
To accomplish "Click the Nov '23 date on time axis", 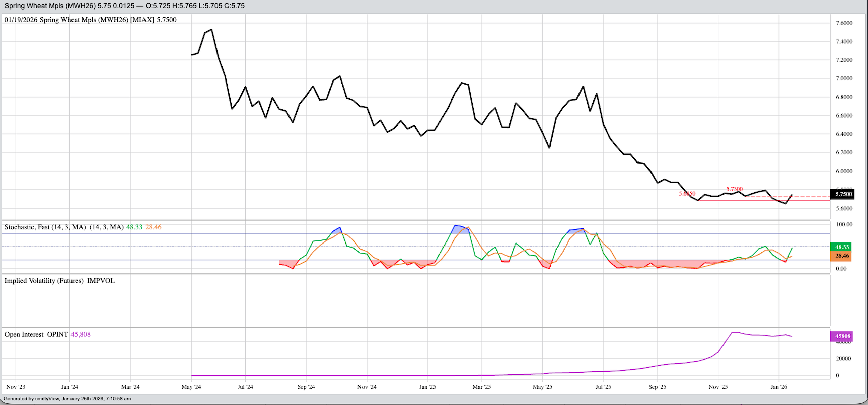I will tap(16, 387).
